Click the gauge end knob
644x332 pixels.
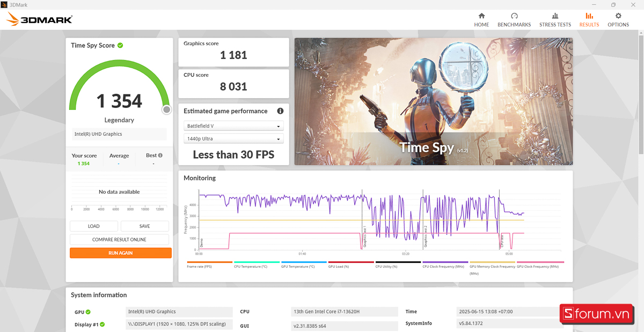click(167, 109)
